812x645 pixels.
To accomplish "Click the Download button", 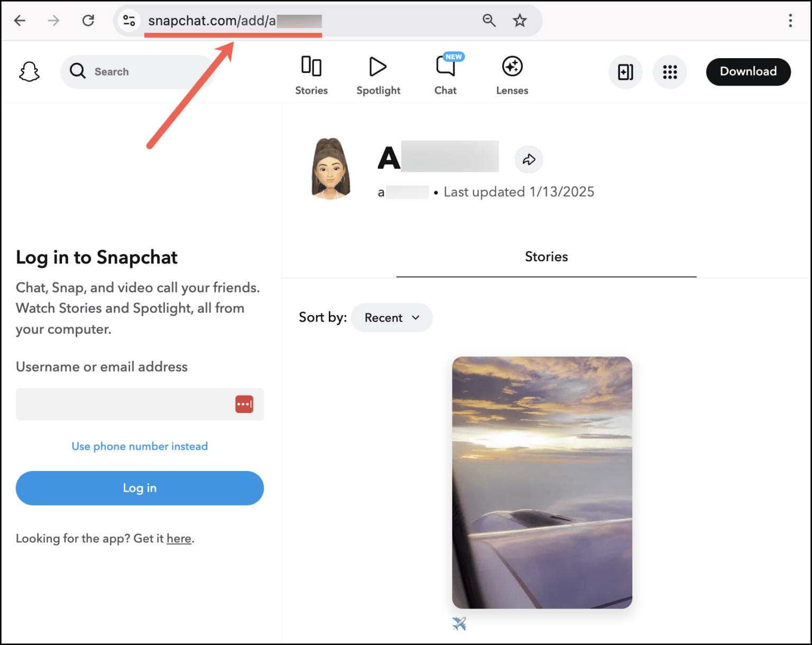I will (748, 71).
